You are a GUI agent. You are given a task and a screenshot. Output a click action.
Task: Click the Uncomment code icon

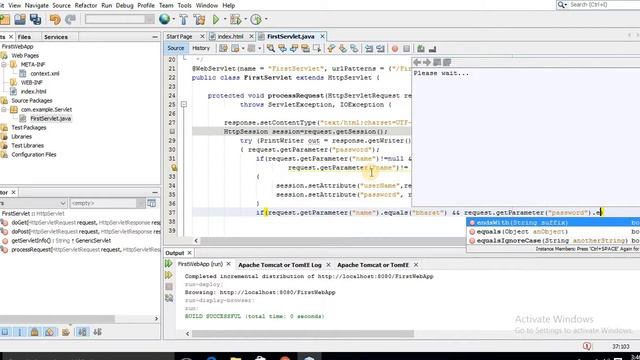click(432, 49)
